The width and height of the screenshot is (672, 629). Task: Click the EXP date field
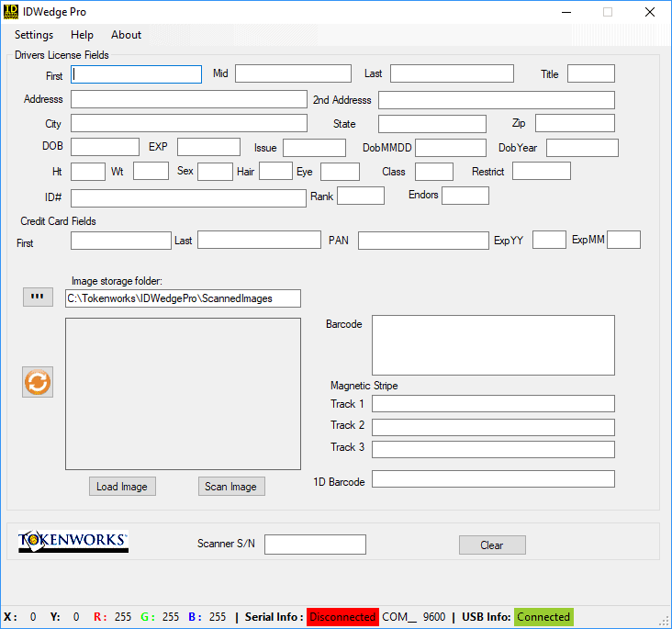tap(208, 147)
